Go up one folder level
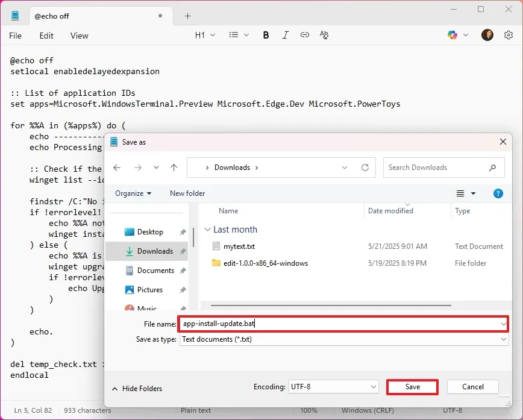The width and height of the screenshot is (523, 420). click(x=174, y=168)
